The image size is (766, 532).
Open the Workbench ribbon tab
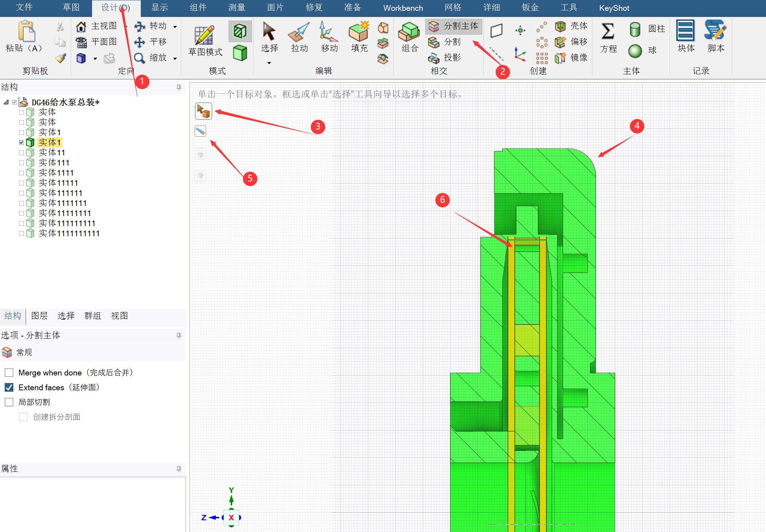coord(403,8)
